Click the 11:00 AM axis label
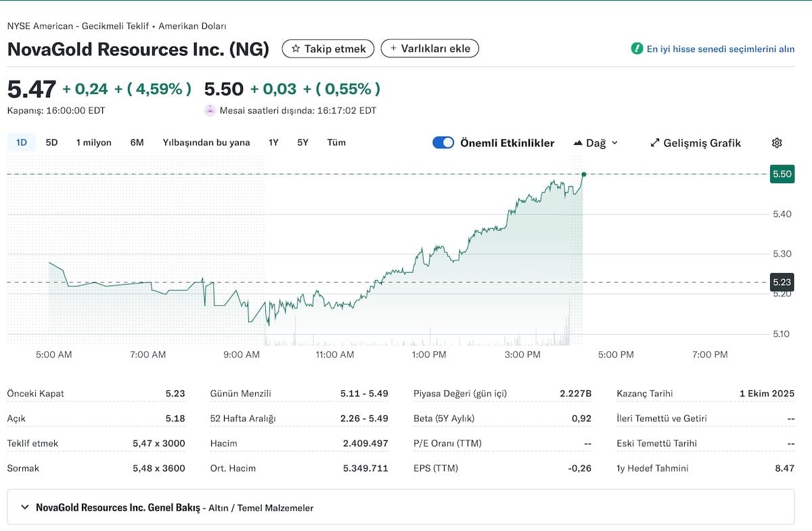 pyautogui.click(x=334, y=354)
